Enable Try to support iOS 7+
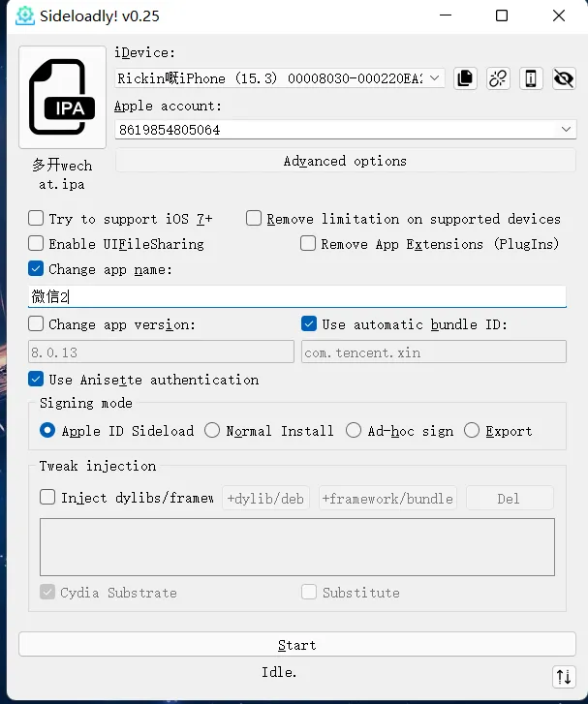 point(36,219)
